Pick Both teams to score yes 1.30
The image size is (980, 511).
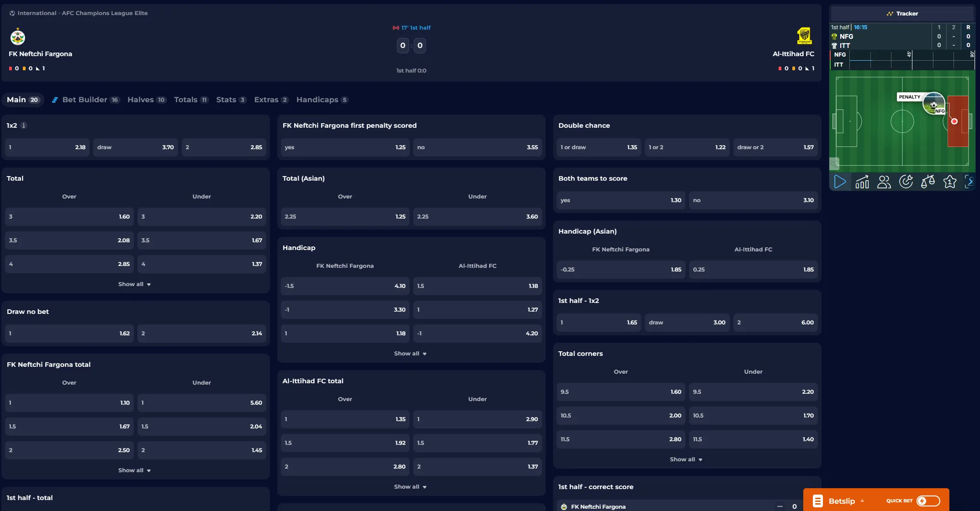(621, 200)
